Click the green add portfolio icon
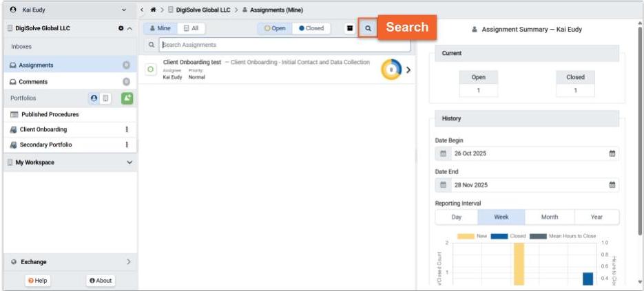644x291 pixels. 127,98
